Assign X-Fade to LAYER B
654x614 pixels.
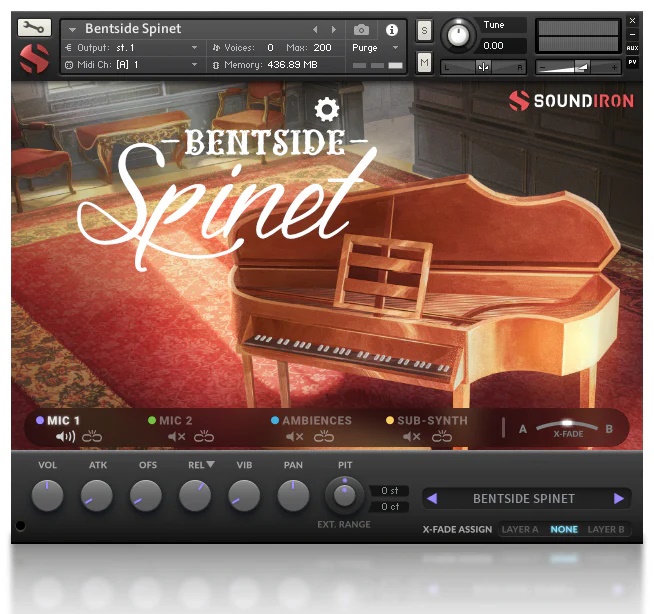(606, 529)
